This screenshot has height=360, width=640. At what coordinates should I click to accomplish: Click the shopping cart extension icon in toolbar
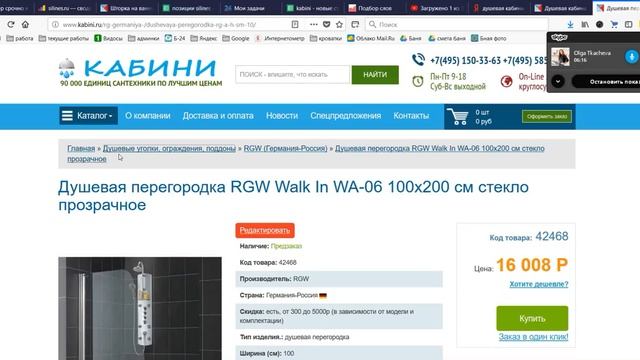tap(614, 24)
